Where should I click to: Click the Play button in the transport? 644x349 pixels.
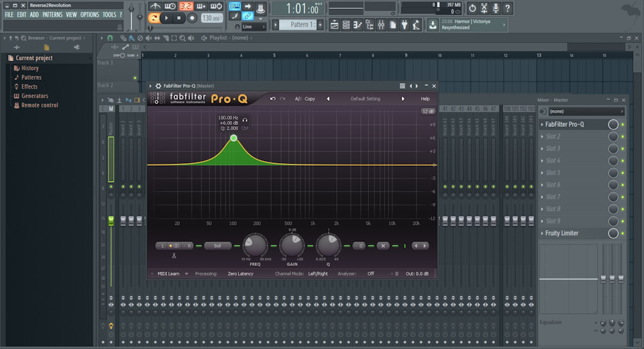166,17
